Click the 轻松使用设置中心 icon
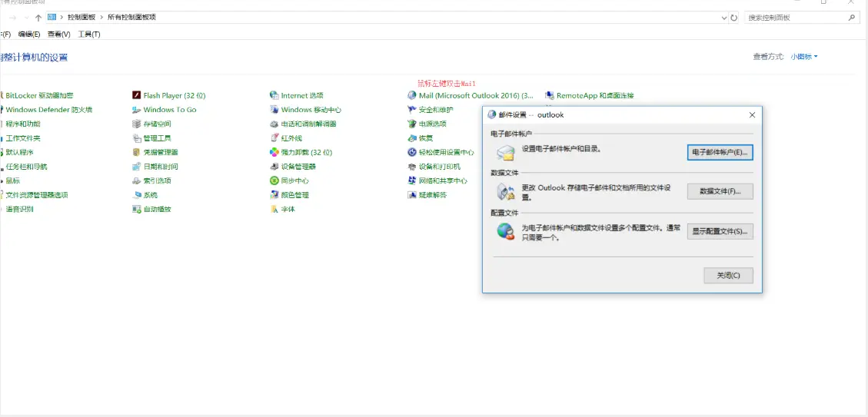The height and width of the screenshot is (417, 868). [412, 152]
